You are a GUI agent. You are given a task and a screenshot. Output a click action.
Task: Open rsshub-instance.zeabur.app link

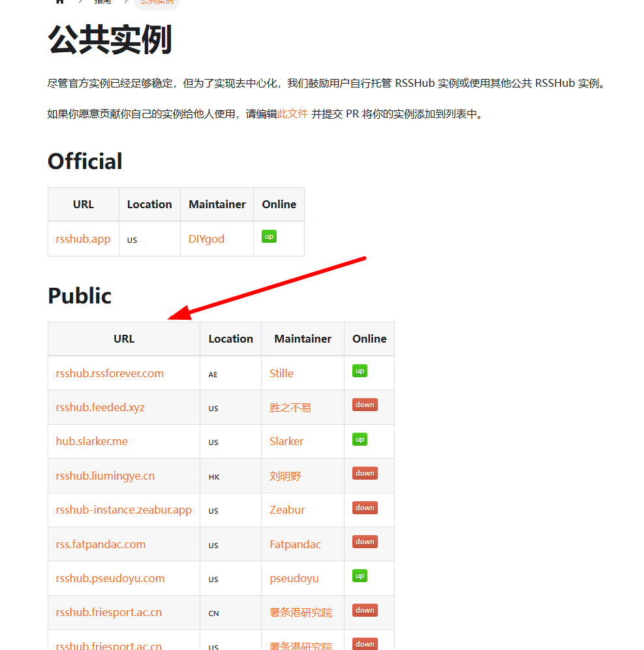coord(124,510)
